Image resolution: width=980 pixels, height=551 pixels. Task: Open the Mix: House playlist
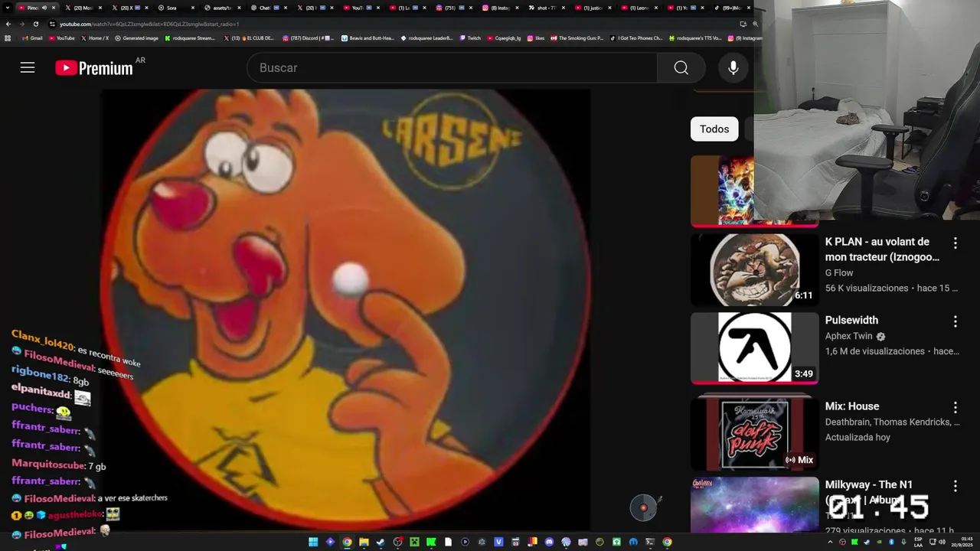(x=851, y=406)
